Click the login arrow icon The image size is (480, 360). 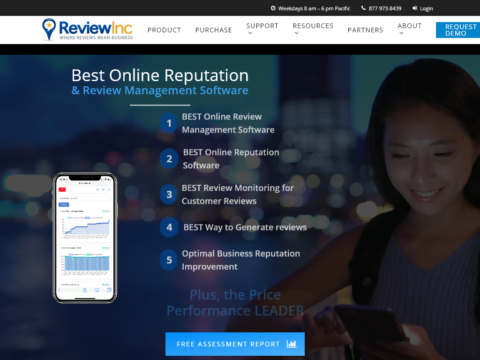(x=415, y=8)
